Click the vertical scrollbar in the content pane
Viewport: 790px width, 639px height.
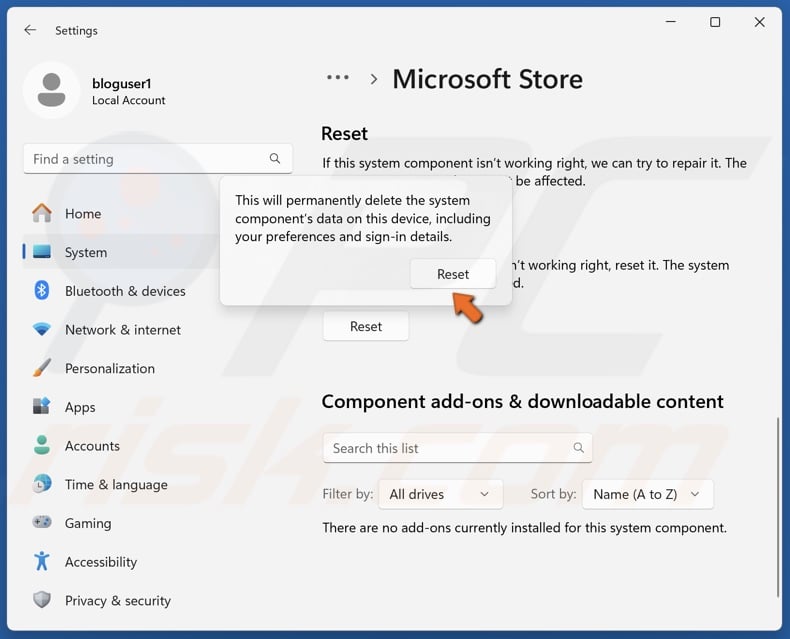pos(777,506)
